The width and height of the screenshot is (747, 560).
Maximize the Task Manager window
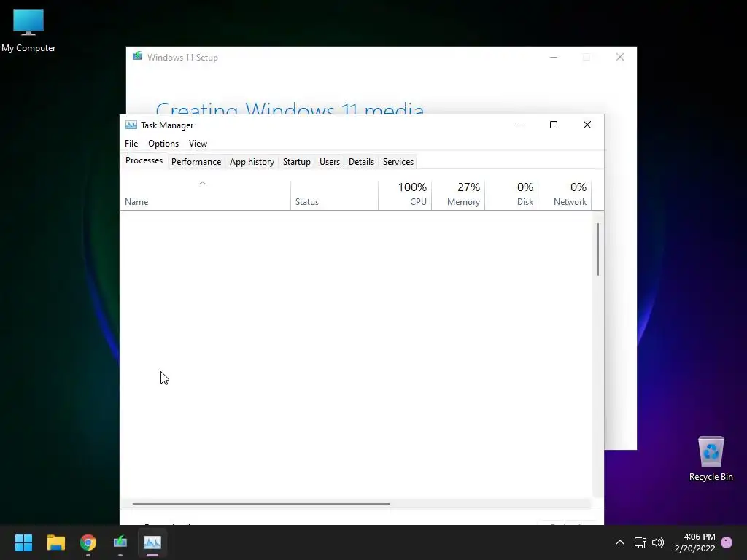[554, 125]
